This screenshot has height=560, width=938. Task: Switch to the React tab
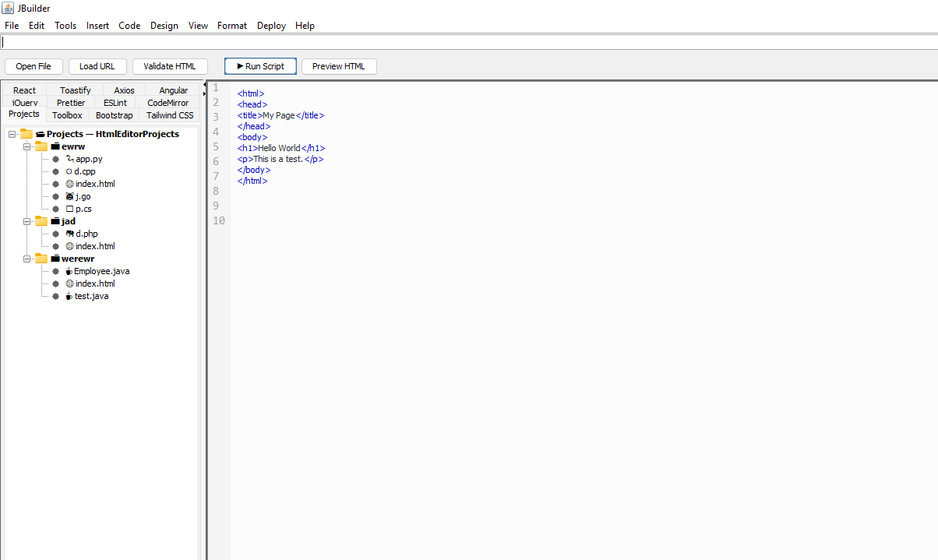[24, 90]
